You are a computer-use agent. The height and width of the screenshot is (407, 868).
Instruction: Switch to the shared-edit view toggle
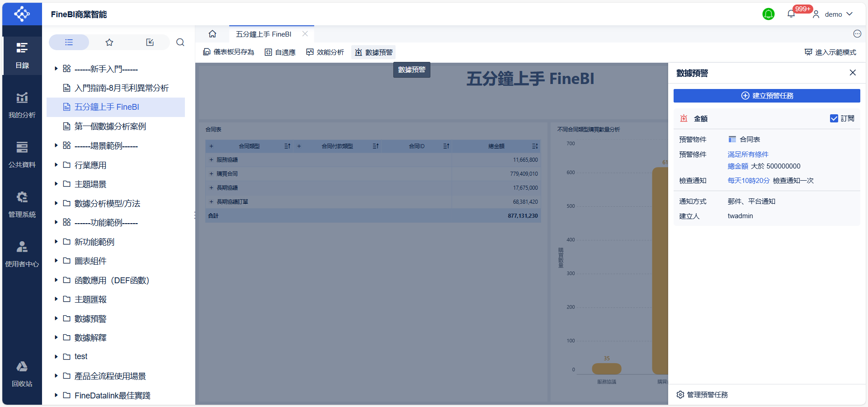pos(150,42)
